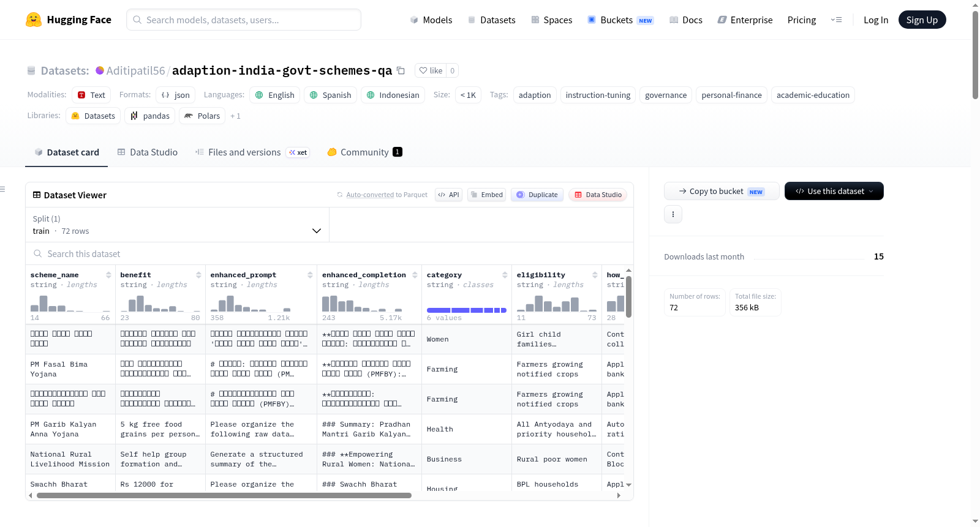Click the Embed button
Screen dimensions: 980x527
(x=486, y=195)
